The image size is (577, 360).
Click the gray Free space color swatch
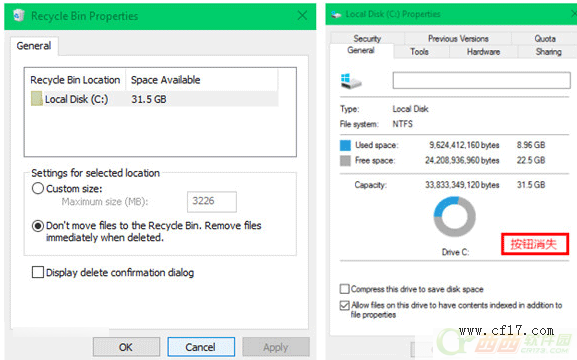pos(345,160)
